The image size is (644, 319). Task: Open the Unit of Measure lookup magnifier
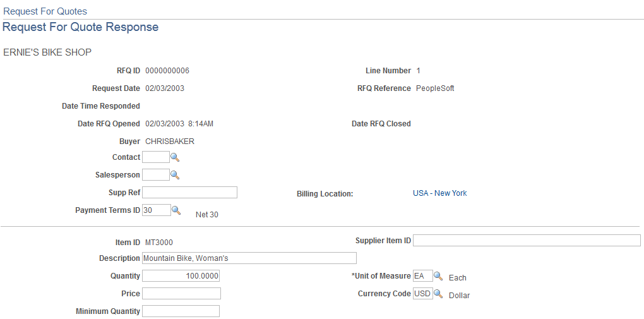click(x=438, y=276)
